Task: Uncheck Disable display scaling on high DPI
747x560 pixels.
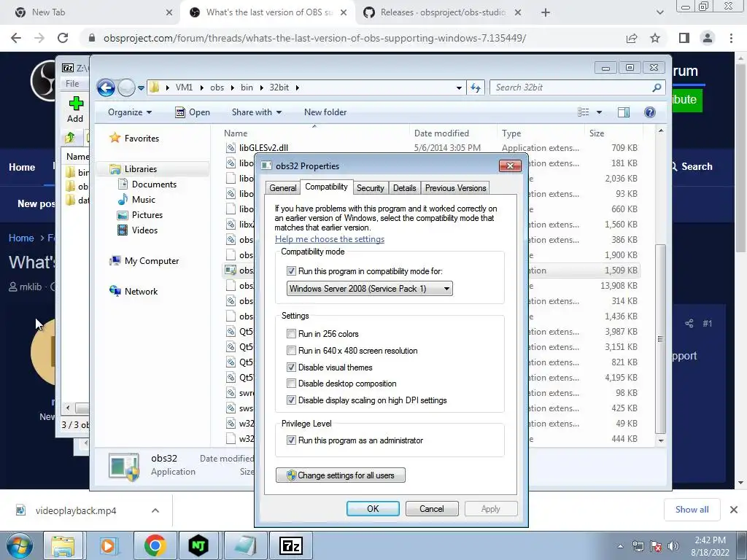Action: 291,400
